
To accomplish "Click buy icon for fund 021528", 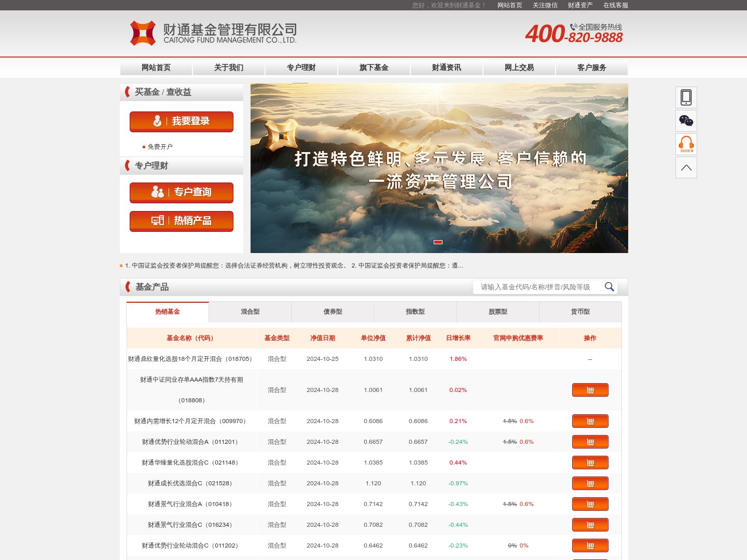I will coord(590,483).
